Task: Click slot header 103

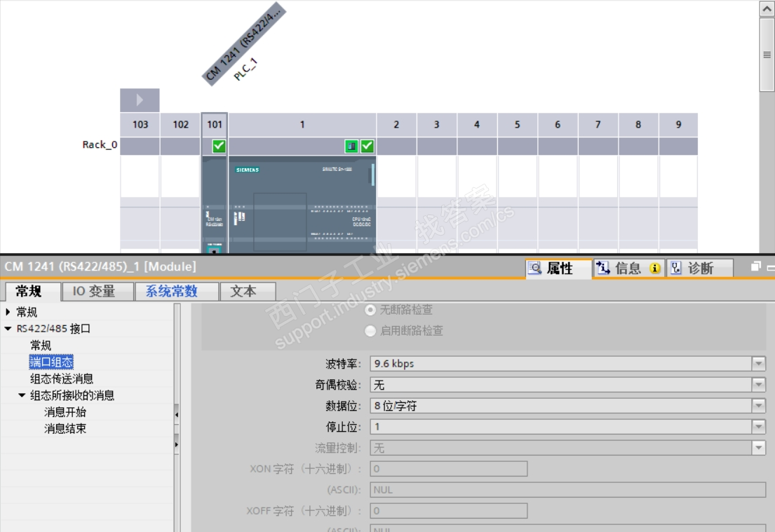Action: 140,125
